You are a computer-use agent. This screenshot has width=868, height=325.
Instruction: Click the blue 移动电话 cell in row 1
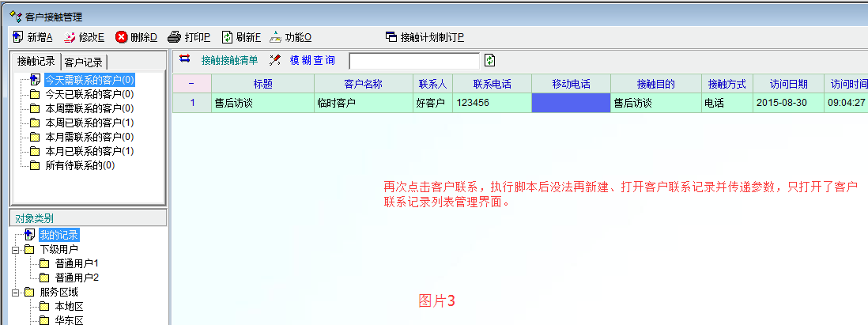[571, 103]
